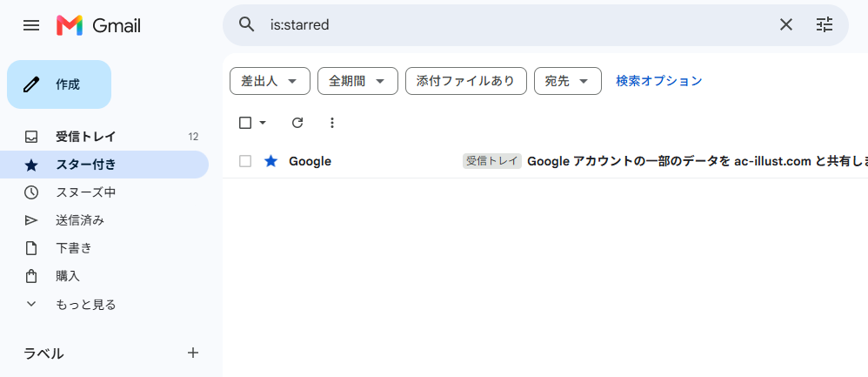This screenshot has width=868, height=377.
Task: Open the 受信トレイ folder
Action: [104, 137]
